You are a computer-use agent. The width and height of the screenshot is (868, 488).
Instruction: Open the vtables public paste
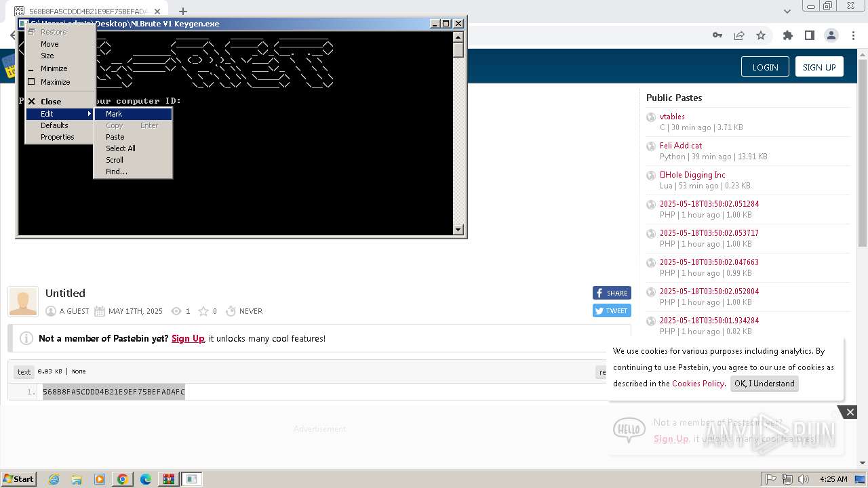(x=672, y=117)
